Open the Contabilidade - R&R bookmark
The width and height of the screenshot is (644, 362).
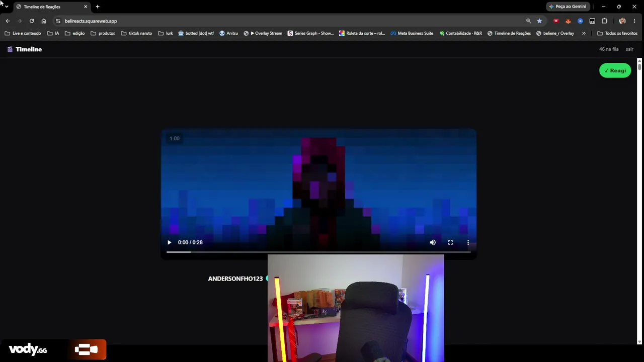coord(460,33)
